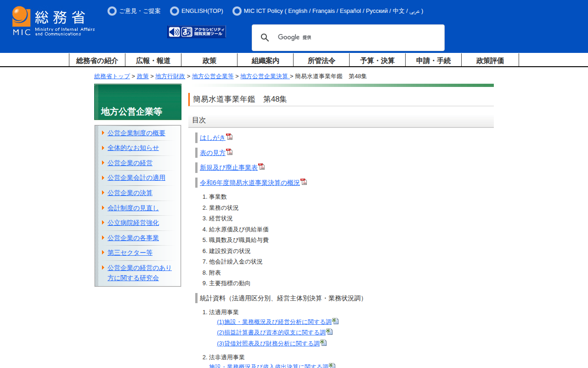Click Excel icon beside (1)施設・業務概況及び経営分析に関する調
588x368 pixels.
(335, 321)
